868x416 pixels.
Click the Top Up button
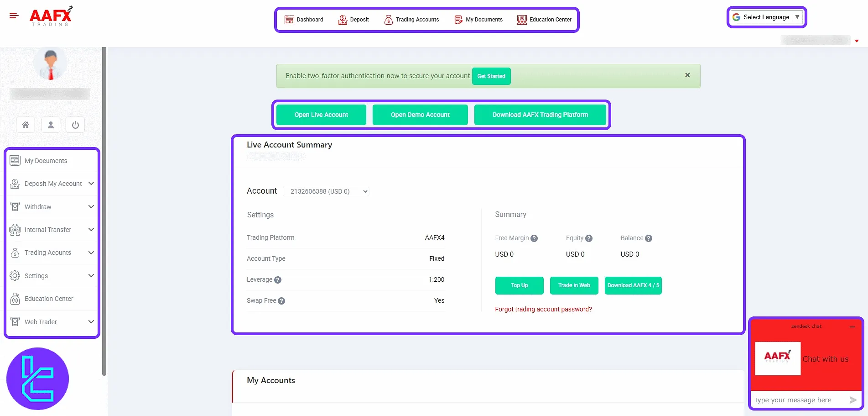click(x=519, y=285)
